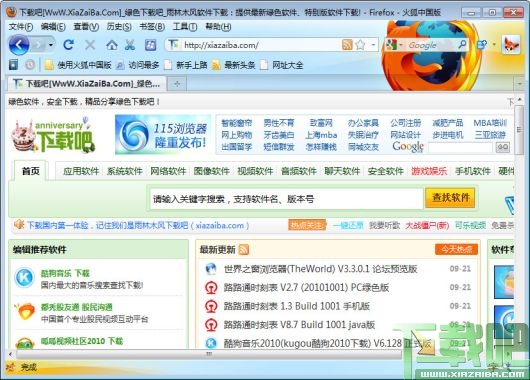Screen dimensions: 530x380
Task: Open 路路通时刻表 V2.7 PC绿色版 entry
Action: pos(306,288)
